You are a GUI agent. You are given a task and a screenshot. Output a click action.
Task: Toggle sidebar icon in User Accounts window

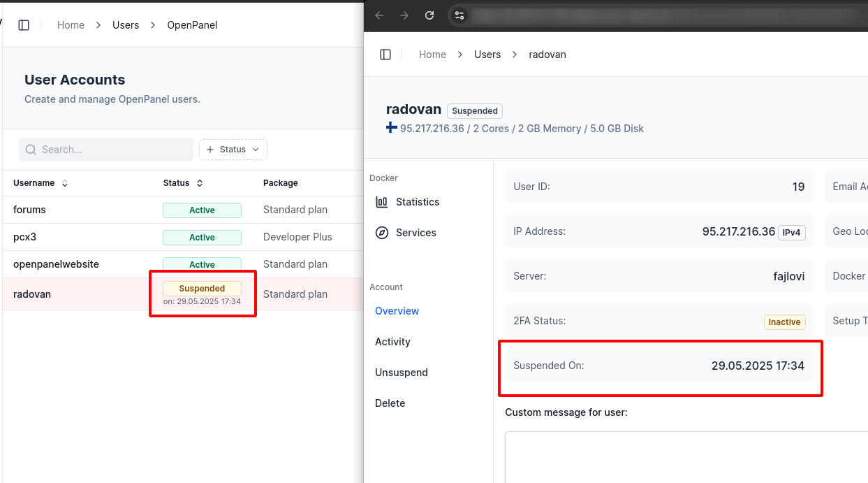[x=24, y=25]
